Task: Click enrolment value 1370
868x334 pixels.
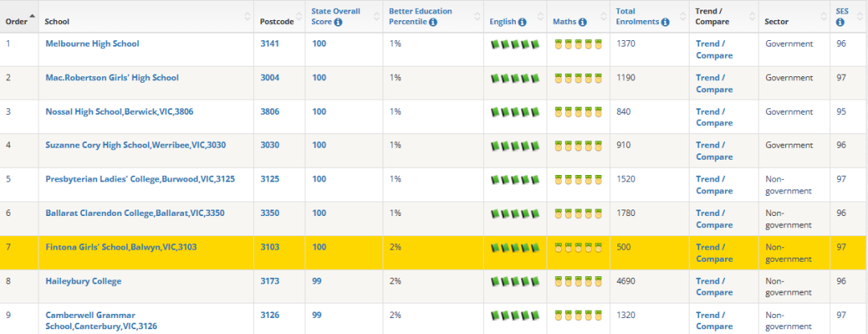Action: point(625,43)
